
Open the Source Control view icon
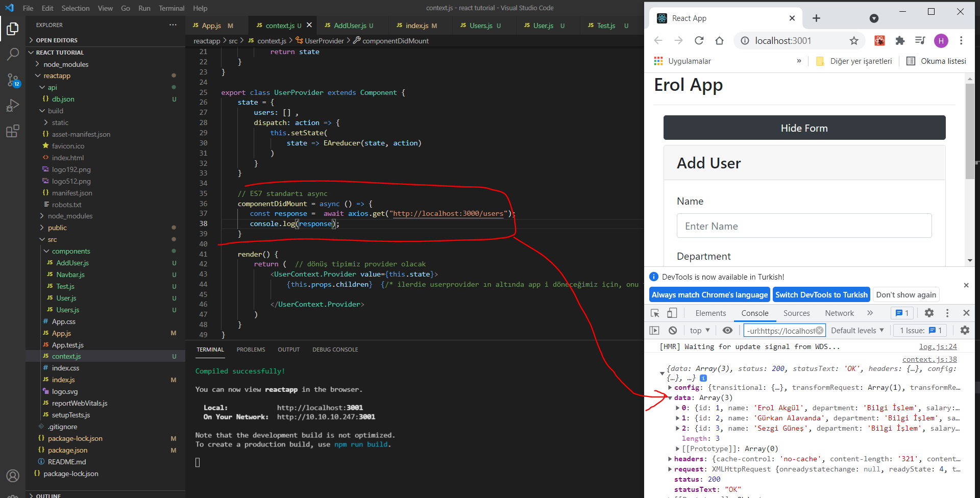coord(13,80)
